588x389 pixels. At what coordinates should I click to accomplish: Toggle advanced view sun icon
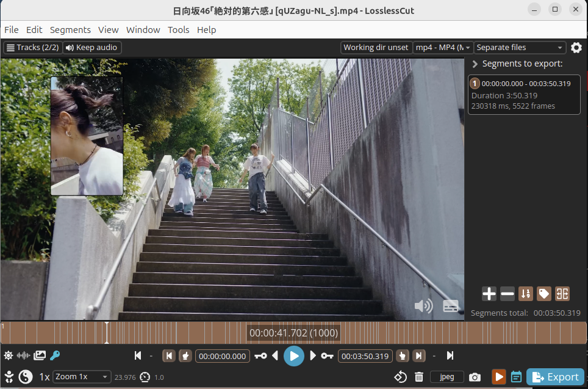tap(9, 355)
